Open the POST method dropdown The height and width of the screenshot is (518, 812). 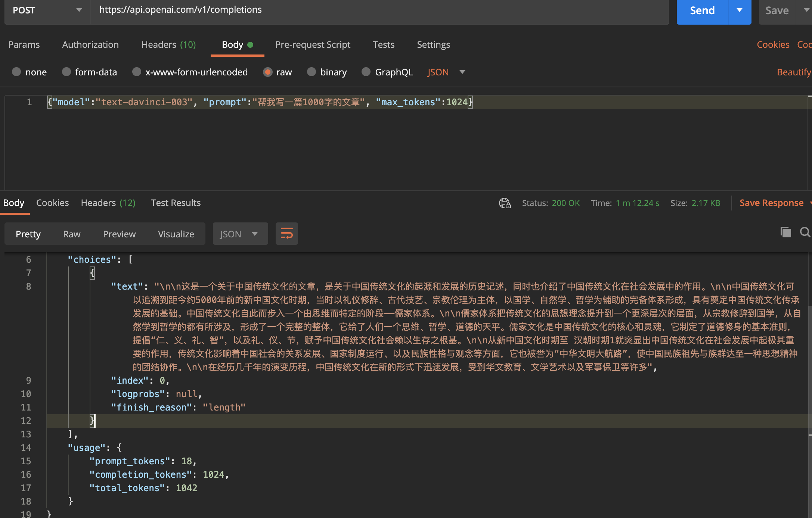point(79,10)
